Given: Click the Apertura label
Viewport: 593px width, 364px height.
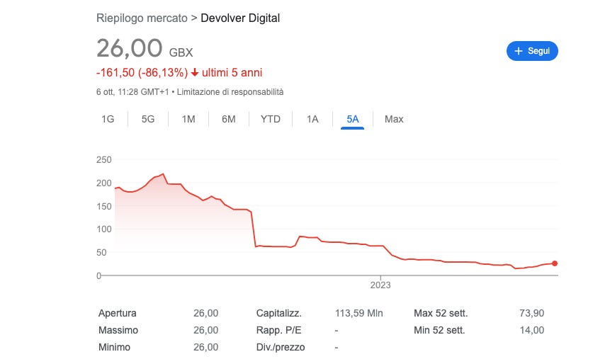Looking at the screenshot, I should (117, 313).
